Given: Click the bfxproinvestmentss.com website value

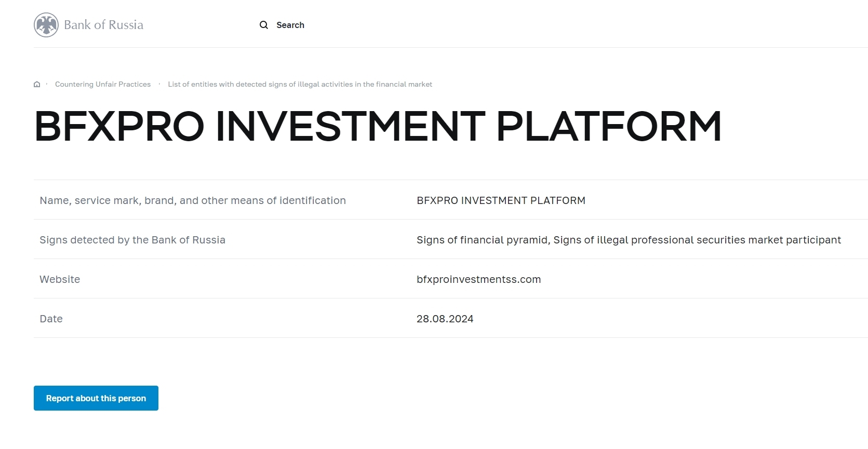Looking at the screenshot, I should [478, 279].
